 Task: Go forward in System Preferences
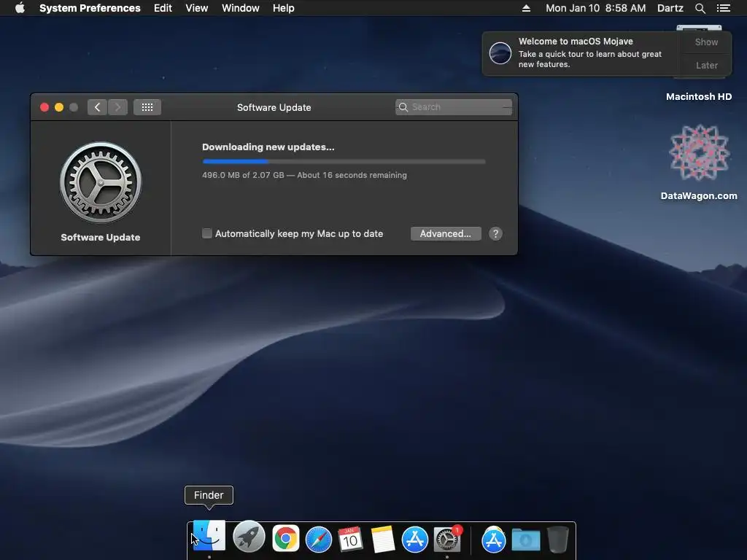click(x=117, y=107)
